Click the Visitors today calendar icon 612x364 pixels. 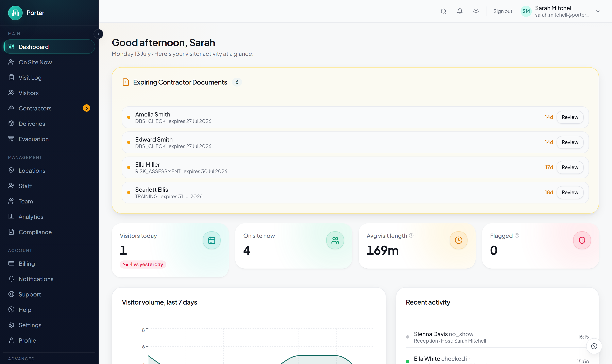coord(211,240)
